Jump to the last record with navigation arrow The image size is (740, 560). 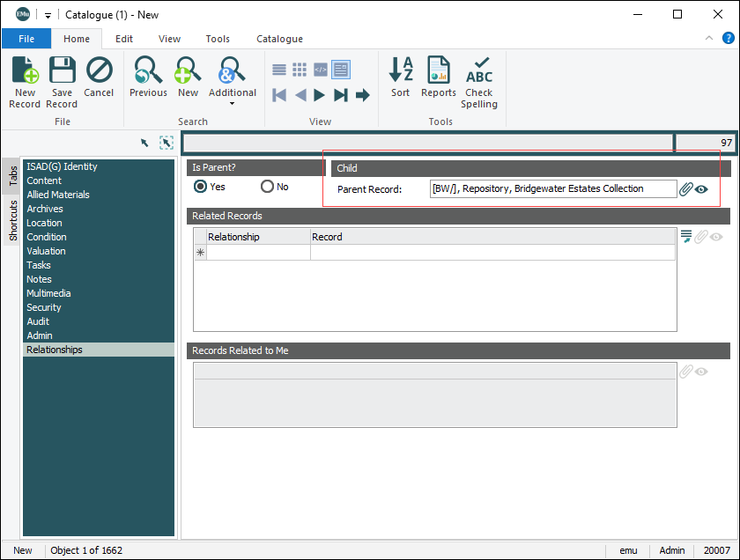tap(341, 95)
